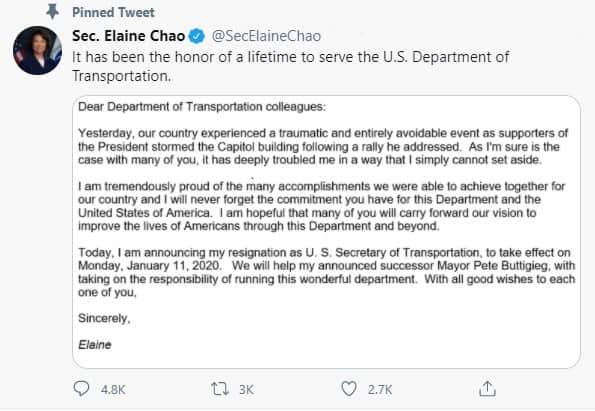Click the paragraph starting Yesterday, our country
Screen dimensions: 595x411
pos(323,146)
